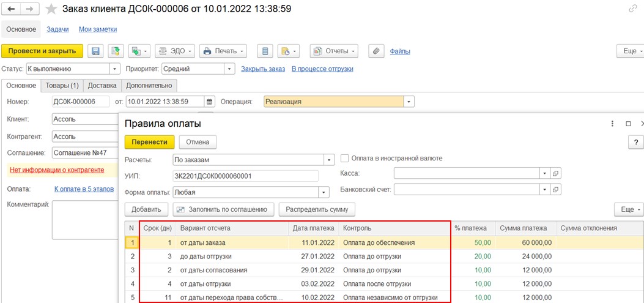Open the Доставка tab
644x303 pixels.
click(102, 86)
